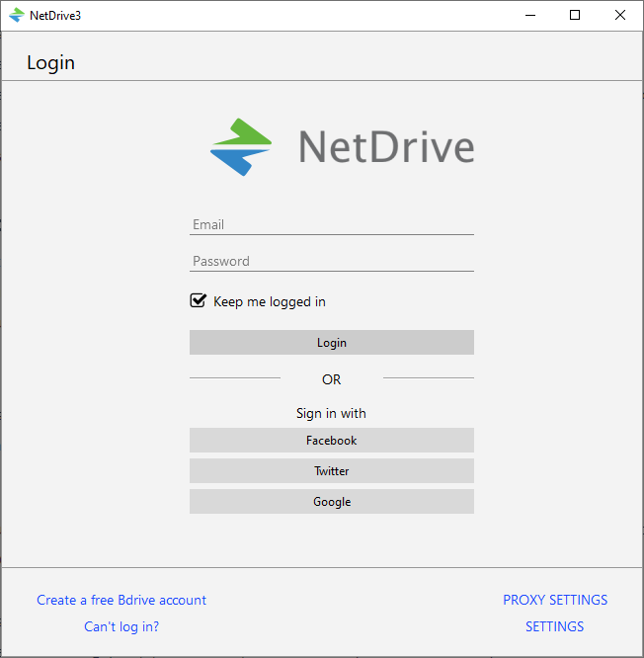Click the Login button
This screenshot has height=658, width=644.
[x=332, y=343]
